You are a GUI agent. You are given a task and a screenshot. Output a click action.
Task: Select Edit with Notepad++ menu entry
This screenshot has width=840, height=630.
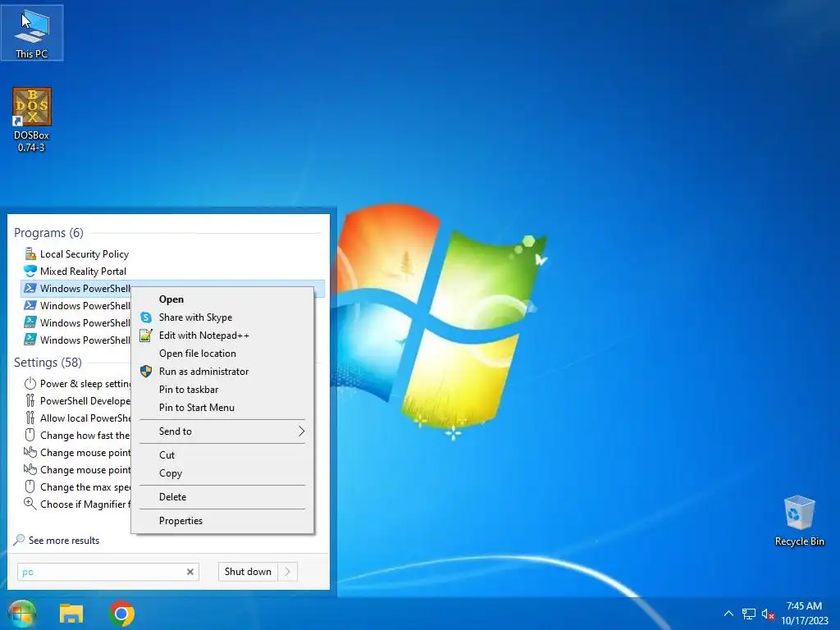tap(223, 336)
